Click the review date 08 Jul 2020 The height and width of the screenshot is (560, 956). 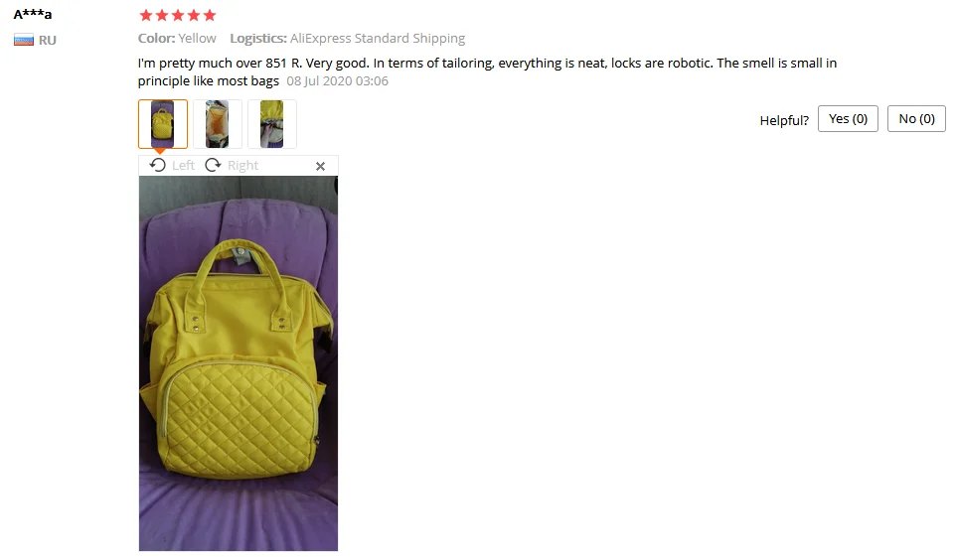[x=337, y=81]
